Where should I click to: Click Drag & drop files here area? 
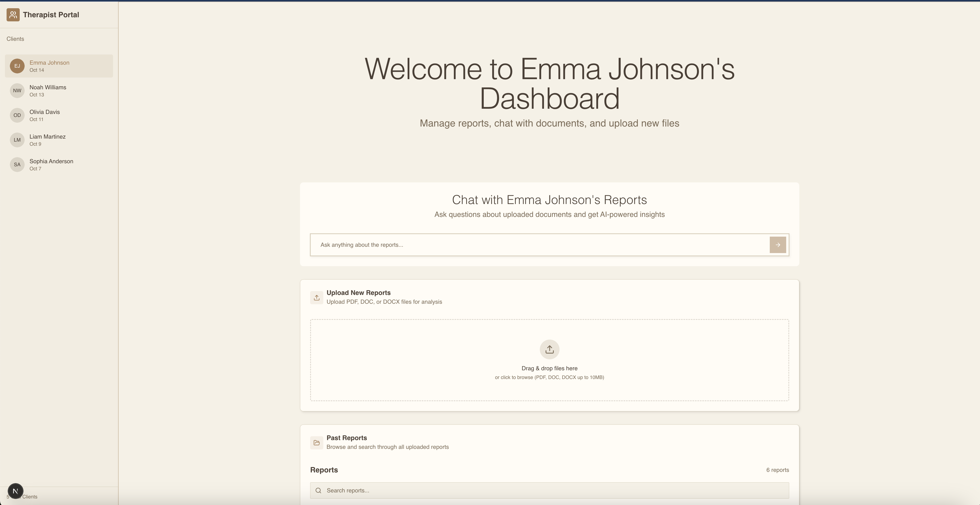tap(549, 368)
